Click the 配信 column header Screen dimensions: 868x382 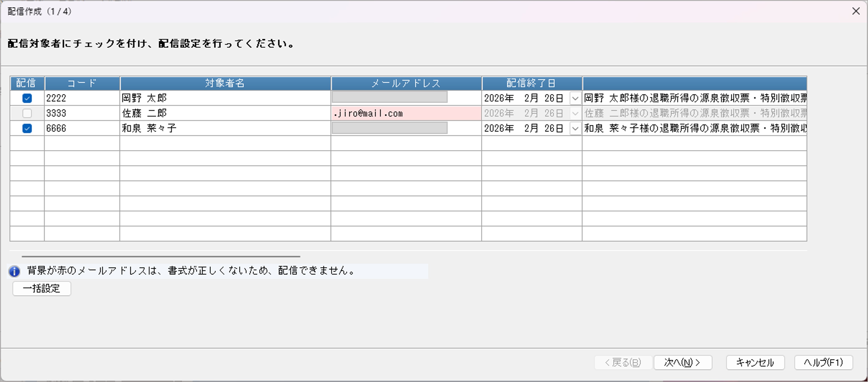coord(26,83)
